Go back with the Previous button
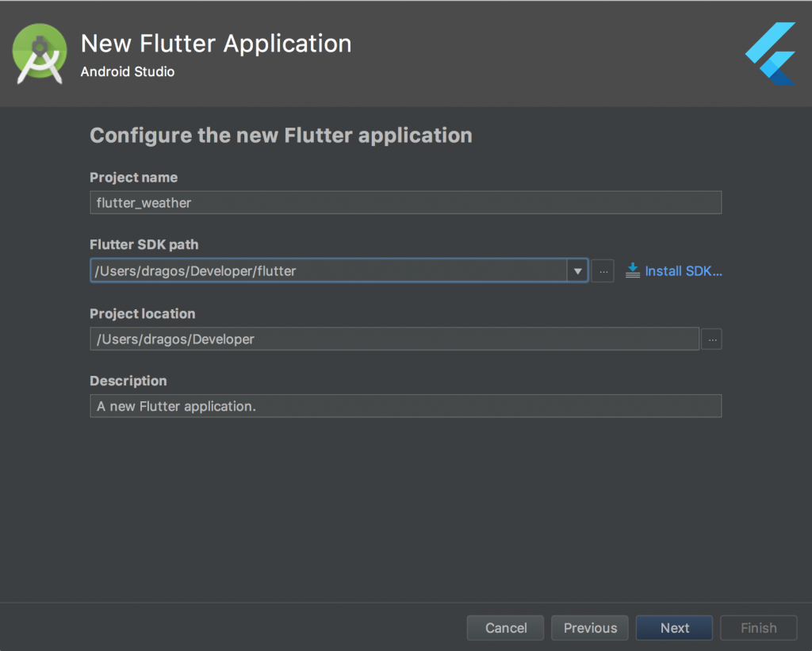 tap(589, 627)
